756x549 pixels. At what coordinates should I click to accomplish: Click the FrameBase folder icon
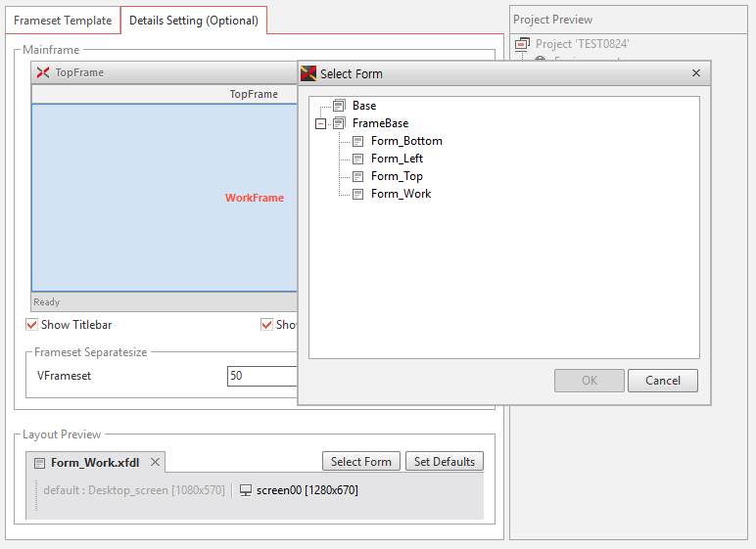(x=339, y=123)
